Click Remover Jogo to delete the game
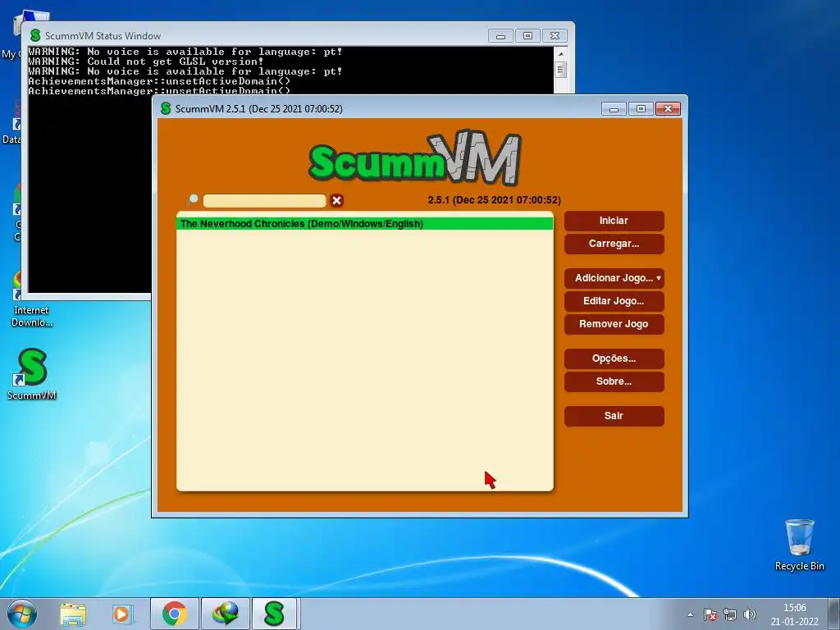 pyautogui.click(x=614, y=324)
